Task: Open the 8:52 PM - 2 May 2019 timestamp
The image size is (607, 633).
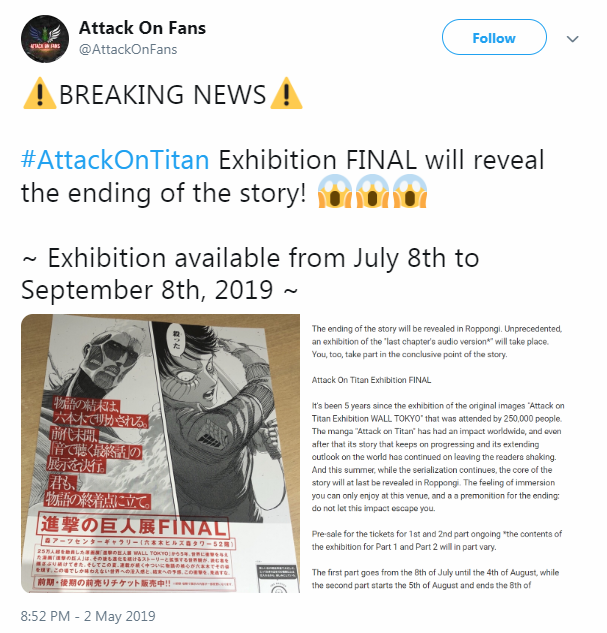Action: click(88, 616)
